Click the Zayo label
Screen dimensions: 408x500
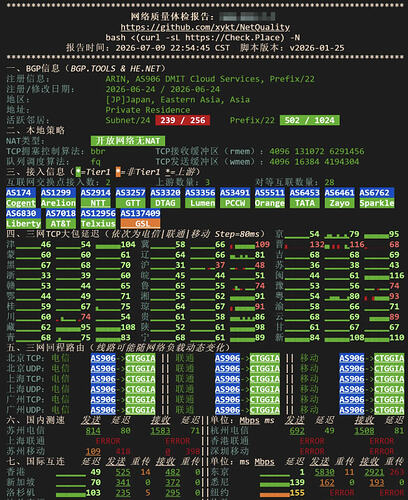click(x=339, y=203)
